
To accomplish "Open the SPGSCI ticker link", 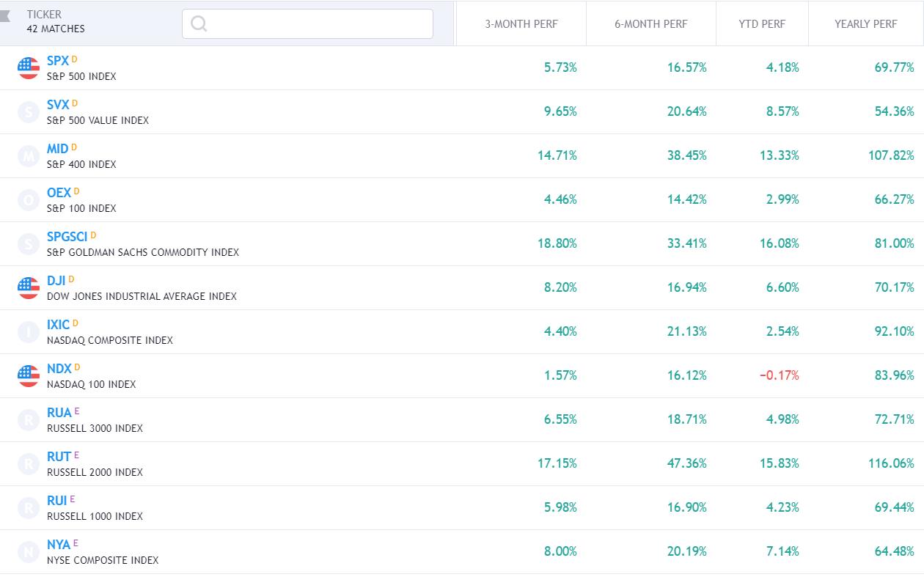I will 67,237.
